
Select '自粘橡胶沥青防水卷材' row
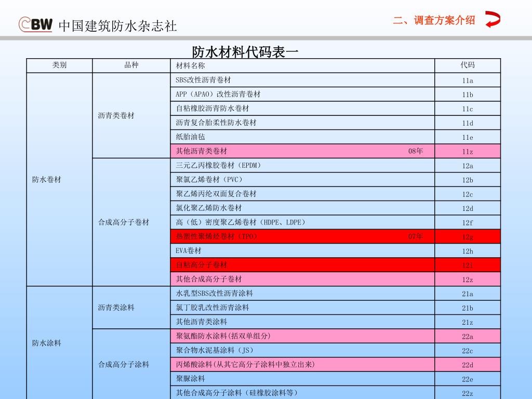[x=302, y=109]
